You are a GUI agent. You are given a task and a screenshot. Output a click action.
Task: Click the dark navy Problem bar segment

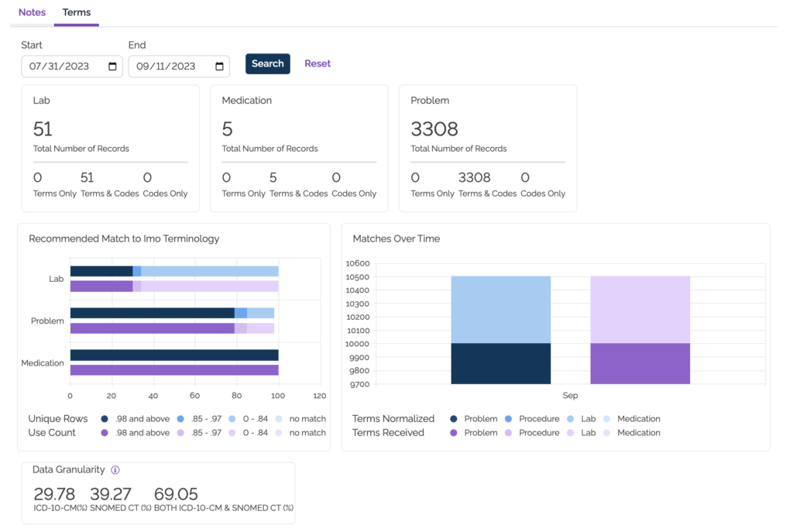point(500,364)
